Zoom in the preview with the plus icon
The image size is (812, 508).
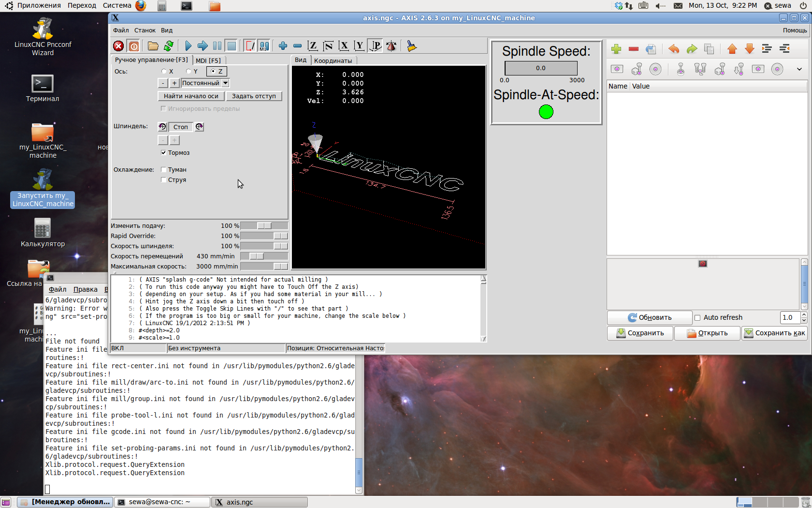pyautogui.click(x=283, y=46)
